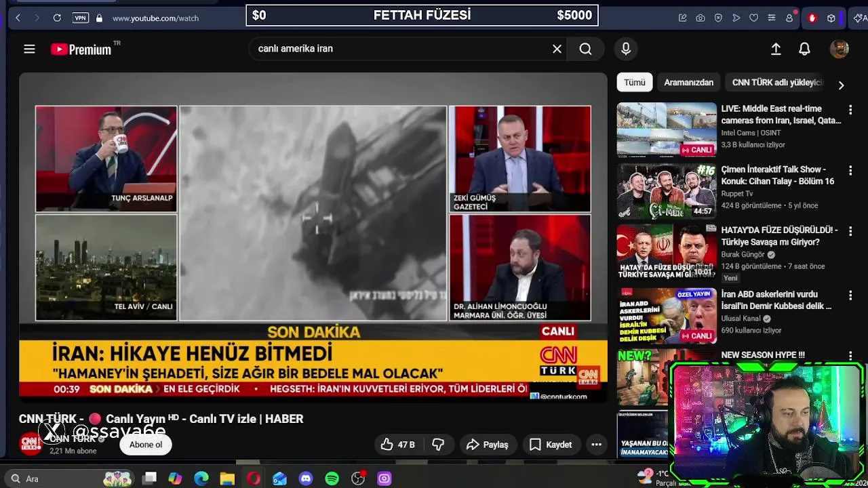Open Microsoft Edge from the taskbar
Viewport: 868px width, 488px height.
tap(201, 479)
